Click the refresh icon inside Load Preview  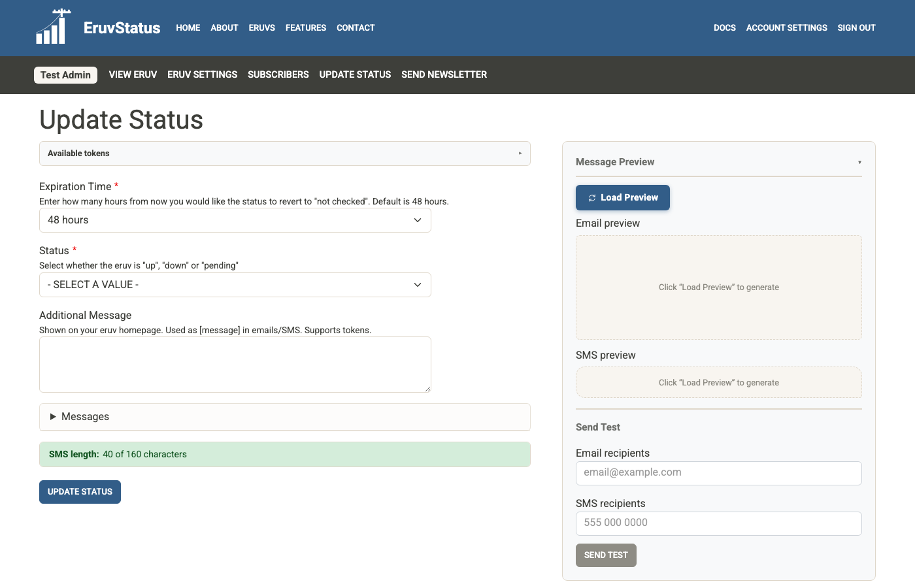[593, 197]
